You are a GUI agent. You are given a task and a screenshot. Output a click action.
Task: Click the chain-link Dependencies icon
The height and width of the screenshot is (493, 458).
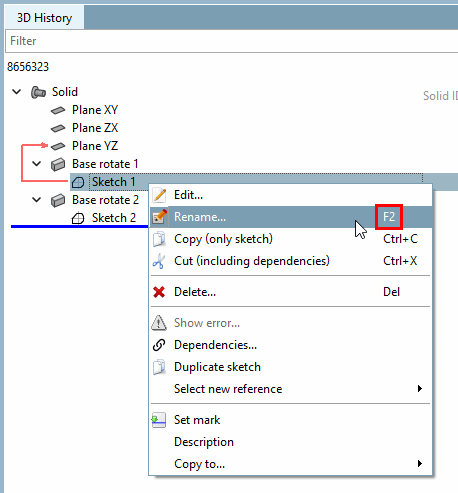pos(159,345)
